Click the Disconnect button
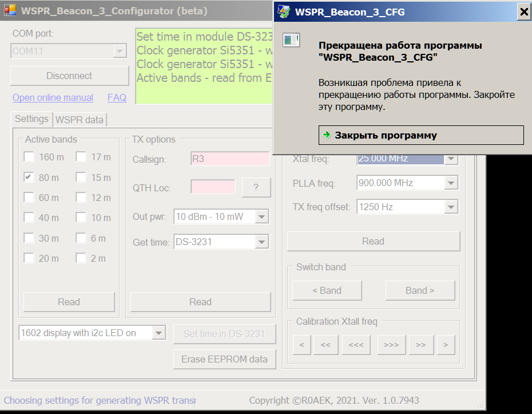The height and width of the screenshot is (414, 532). pyautogui.click(x=70, y=76)
